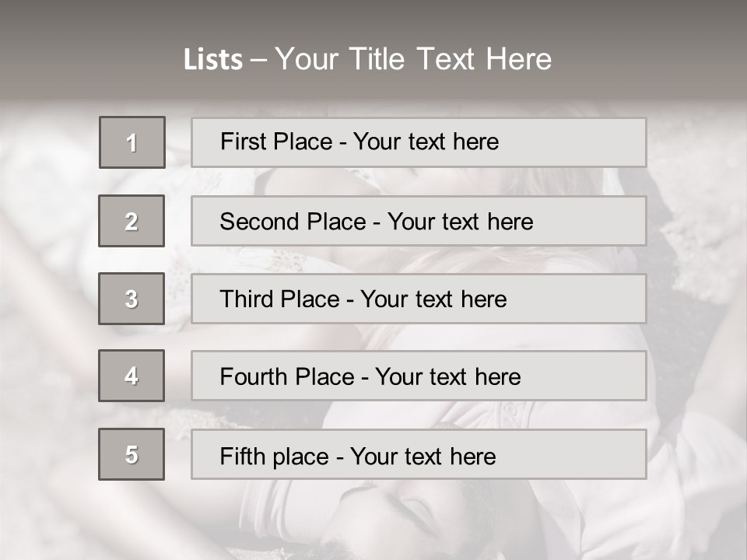The height and width of the screenshot is (560, 747).
Task: Click the words 'First Place'
Action: [276, 142]
